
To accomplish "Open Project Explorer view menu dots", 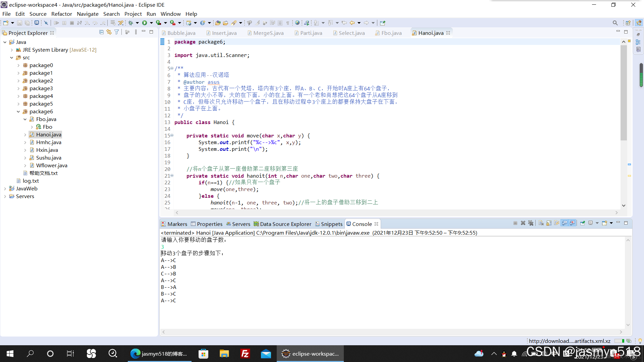I will coord(136,32).
